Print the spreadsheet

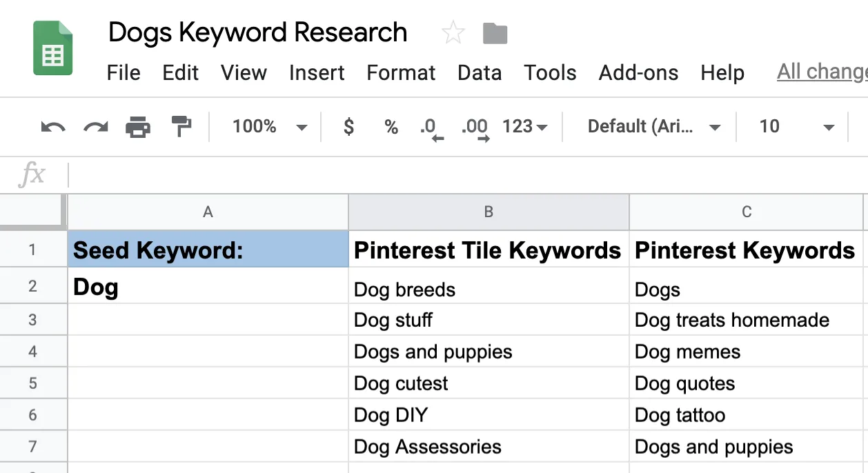(x=138, y=127)
